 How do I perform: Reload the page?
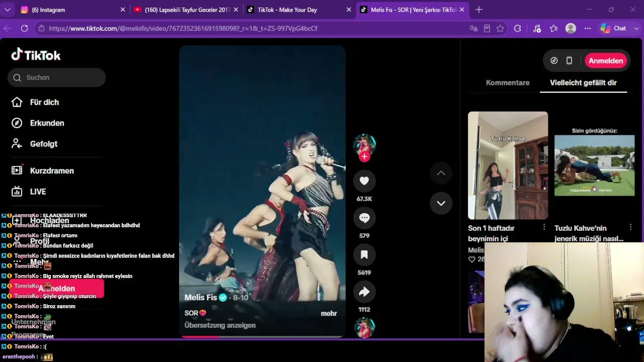(x=24, y=29)
